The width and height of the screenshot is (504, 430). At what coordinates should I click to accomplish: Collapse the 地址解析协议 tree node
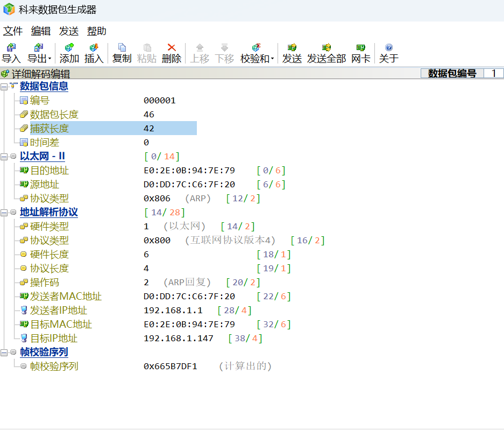(x=4, y=213)
